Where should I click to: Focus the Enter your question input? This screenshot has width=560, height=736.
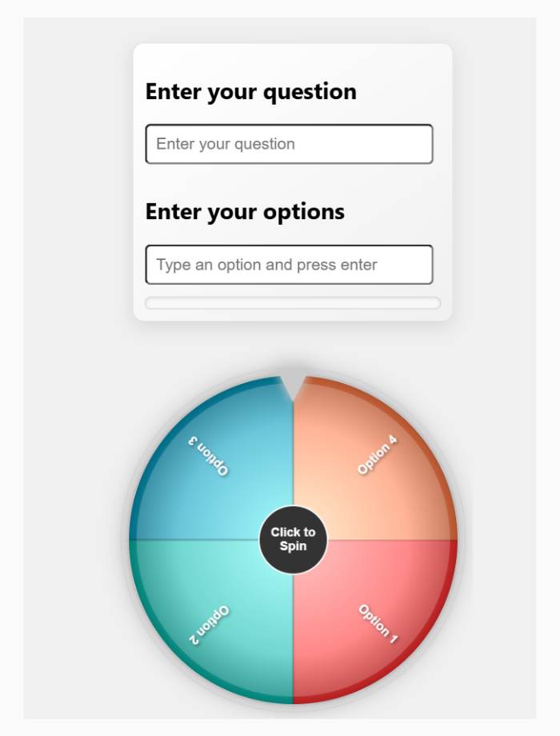(x=289, y=144)
